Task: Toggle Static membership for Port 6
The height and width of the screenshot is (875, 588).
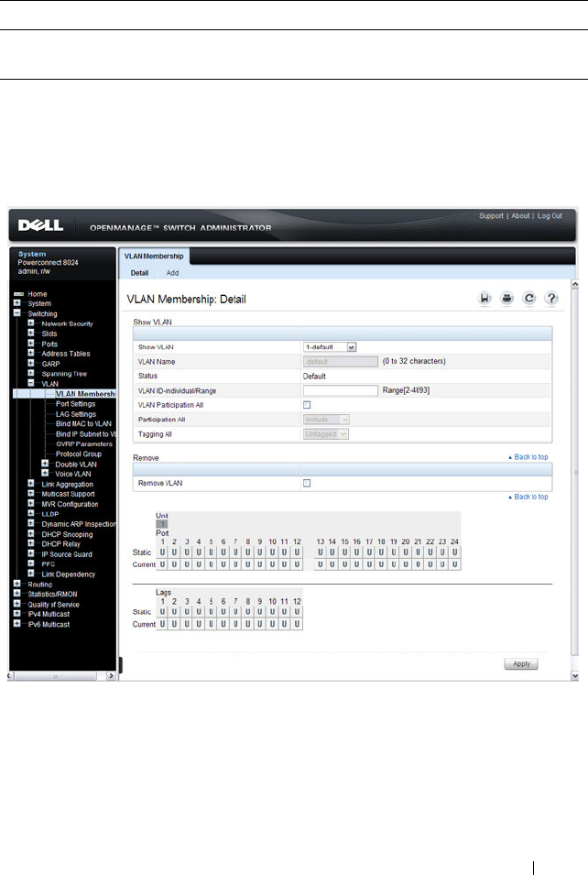Action: point(223,552)
